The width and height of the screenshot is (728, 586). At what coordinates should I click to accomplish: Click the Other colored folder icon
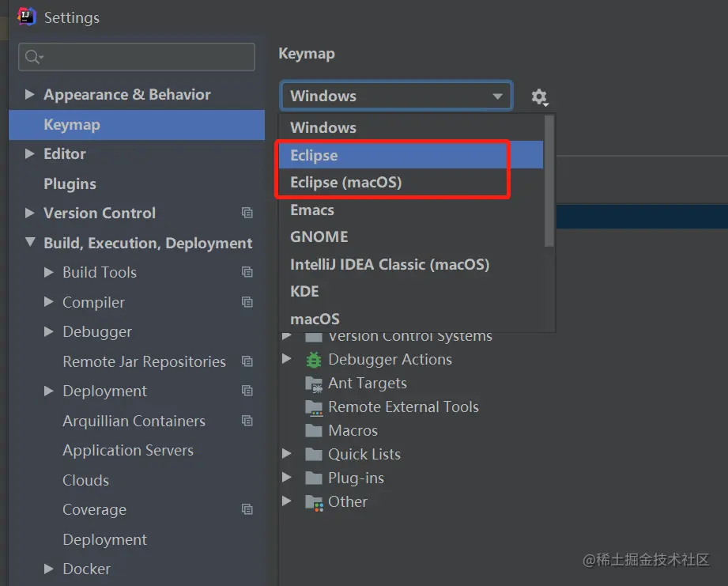pyautogui.click(x=314, y=502)
